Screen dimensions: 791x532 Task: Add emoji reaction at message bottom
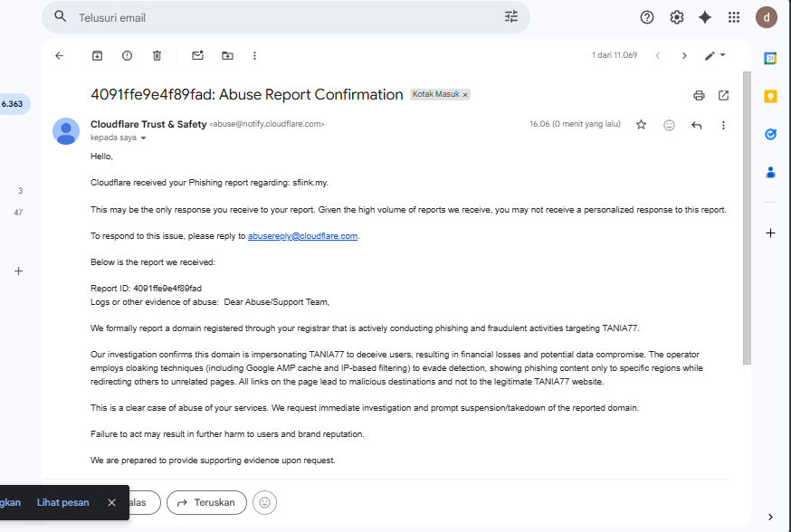[x=264, y=502]
